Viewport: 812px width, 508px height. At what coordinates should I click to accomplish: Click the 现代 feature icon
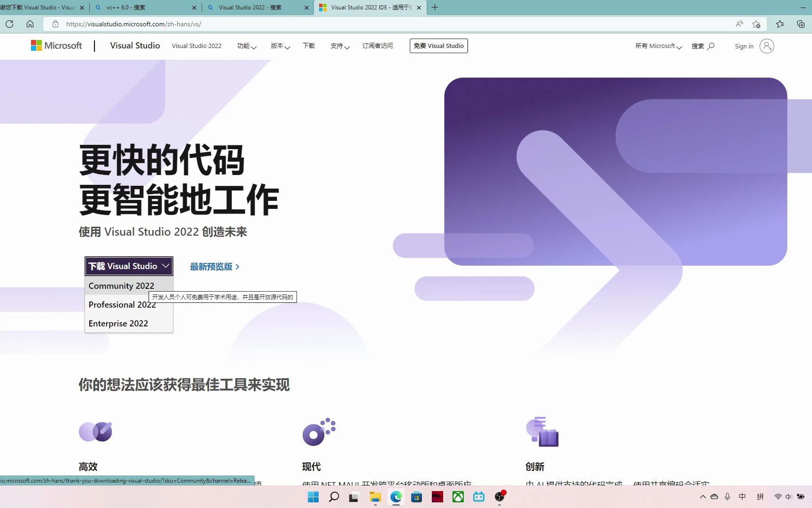(x=319, y=432)
